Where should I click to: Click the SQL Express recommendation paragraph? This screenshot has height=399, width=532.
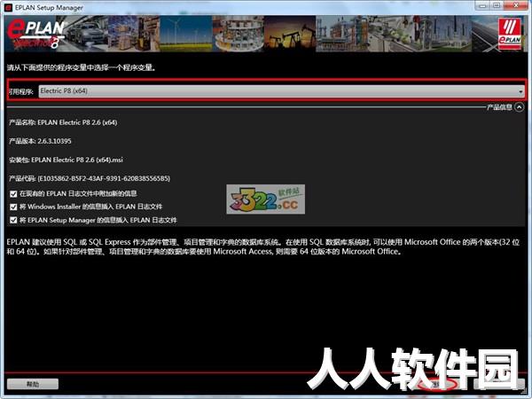click(x=263, y=246)
